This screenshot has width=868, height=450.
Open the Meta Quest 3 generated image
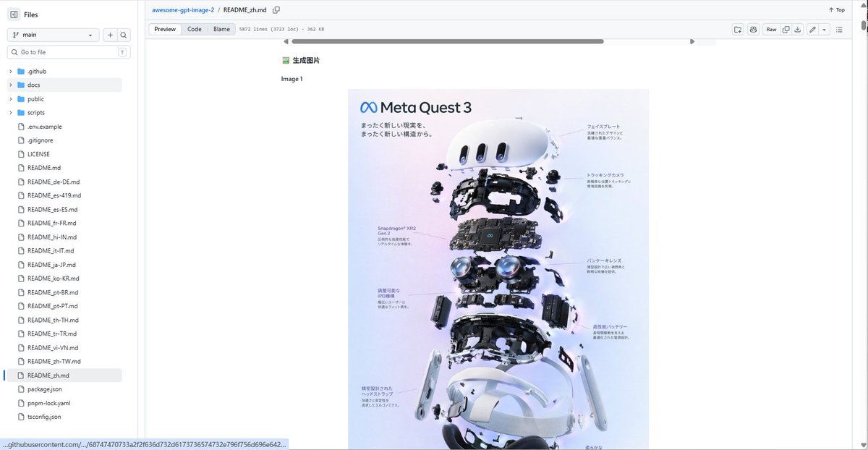498,269
